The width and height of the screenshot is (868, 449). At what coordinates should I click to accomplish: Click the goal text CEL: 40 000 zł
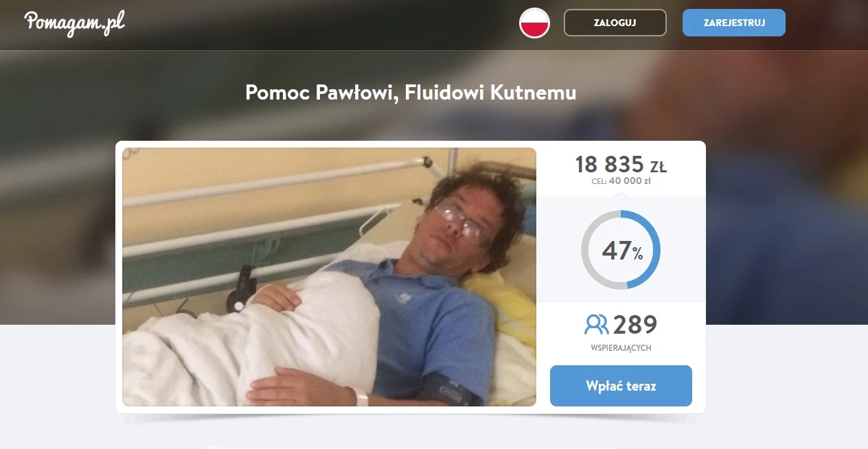click(x=621, y=181)
